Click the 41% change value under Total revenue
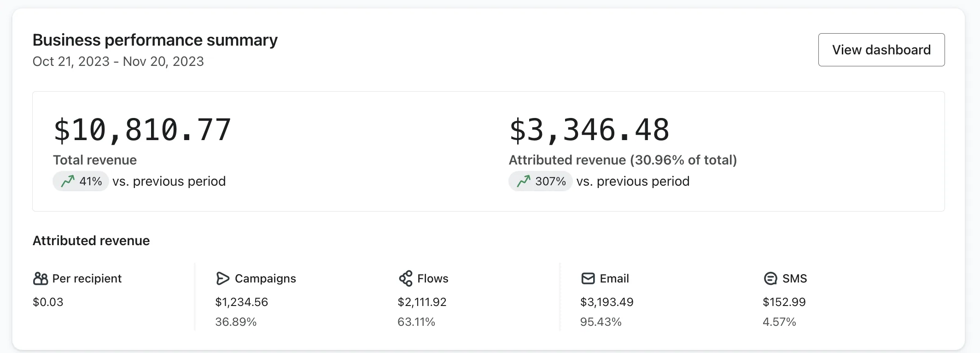The width and height of the screenshot is (980, 353). [x=91, y=181]
